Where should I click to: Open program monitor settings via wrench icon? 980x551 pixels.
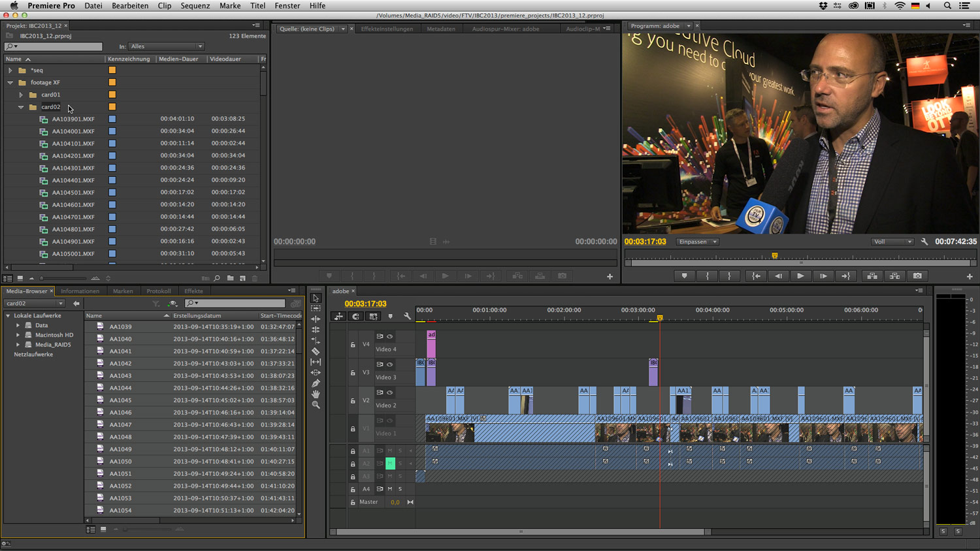924,241
